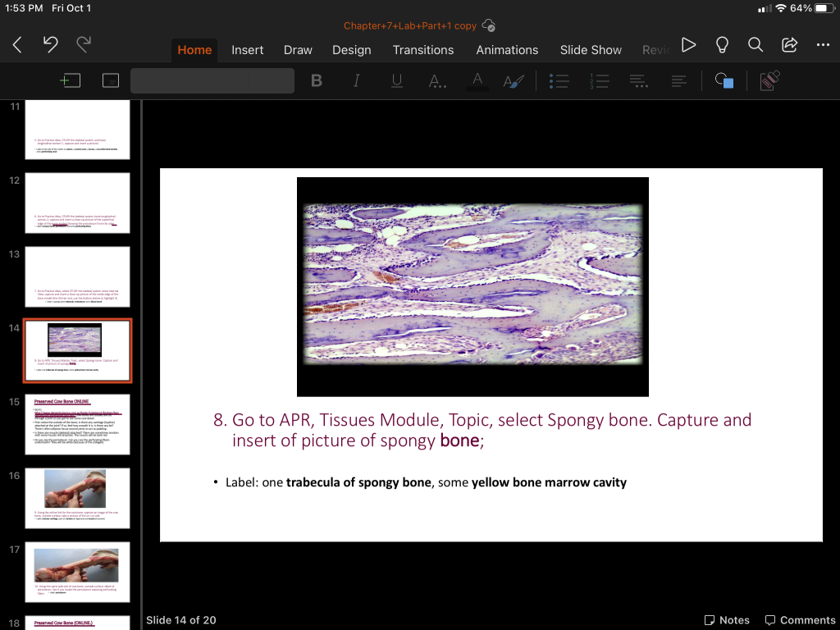Undo the last action
This screenshot has width=840, height=630.
[x=51, y=46]
